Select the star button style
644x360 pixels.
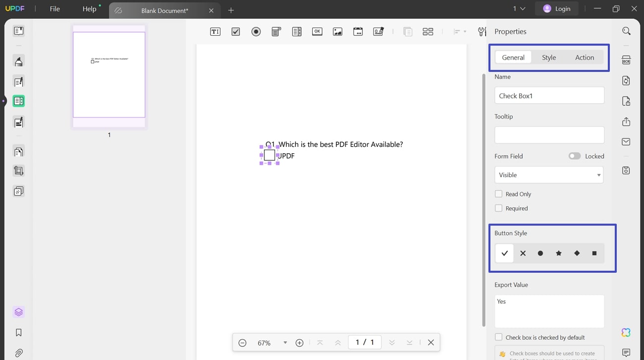coord(558,253)
